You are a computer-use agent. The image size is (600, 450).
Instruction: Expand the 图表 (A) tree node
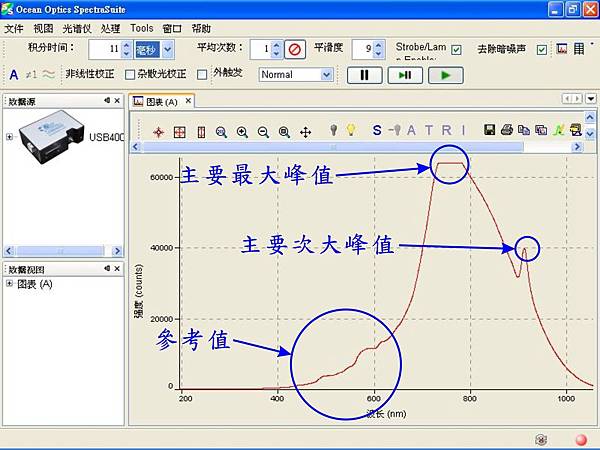(9, 284)
